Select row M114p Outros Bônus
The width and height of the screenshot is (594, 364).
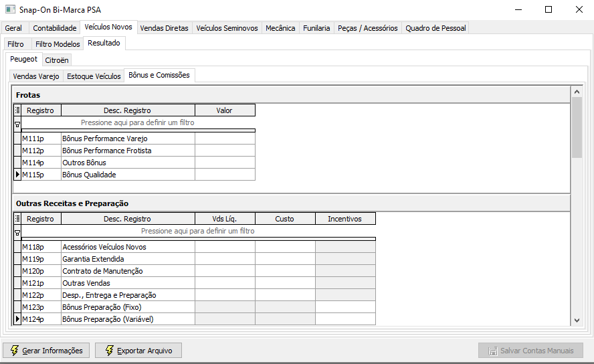tap(138, 163)
